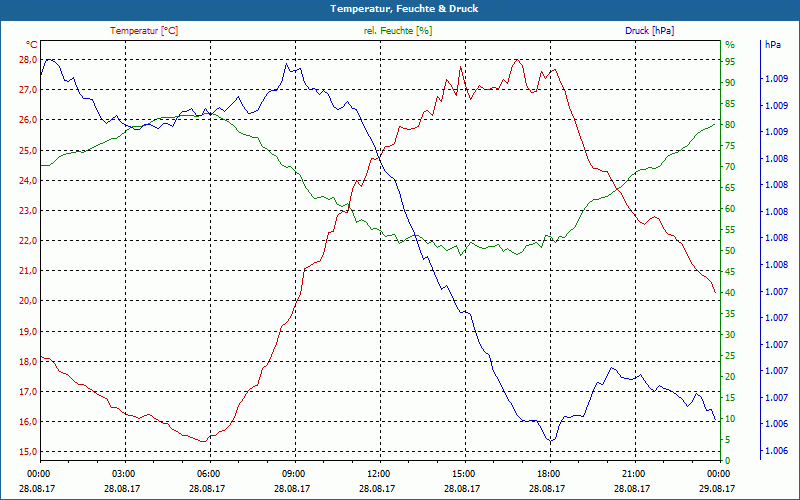Click the '28.08.17' date under 12:00
Viewport: 800px width, 500px height.
click(x=377, y=489)
